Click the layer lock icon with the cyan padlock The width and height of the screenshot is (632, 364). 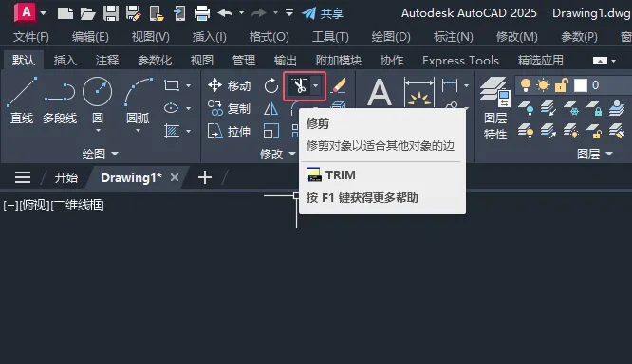(594, 108)
